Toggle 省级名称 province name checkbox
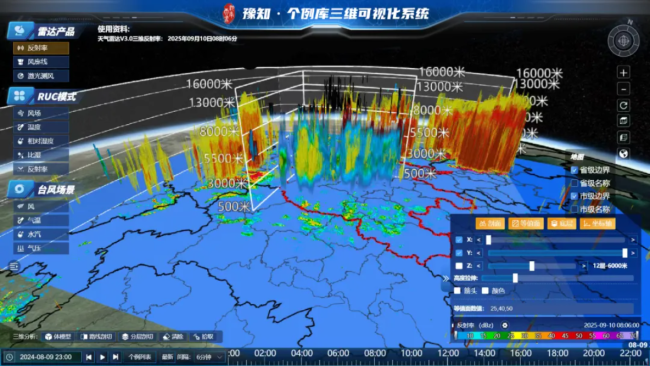Screen dimensions: 650x366 (x=574, y=183)
